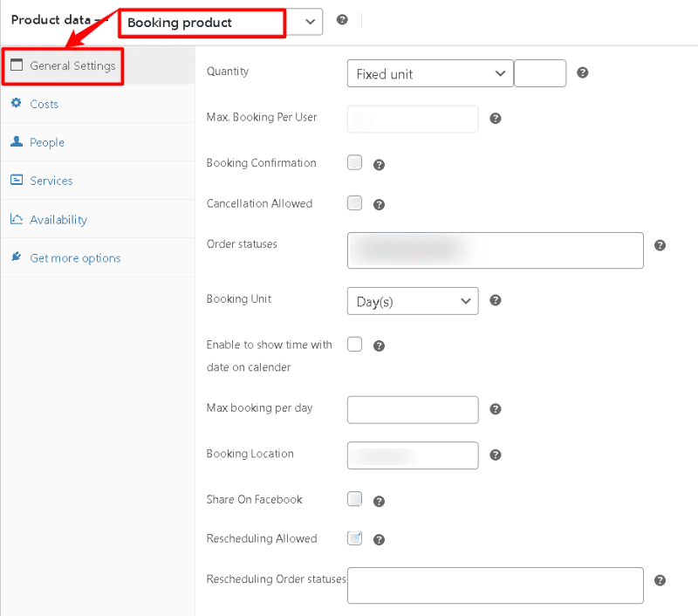The width and height of the screenshot is (698, 616).
Task: Click inside the Max booking per day field
Action: click(x=413, y=409)
